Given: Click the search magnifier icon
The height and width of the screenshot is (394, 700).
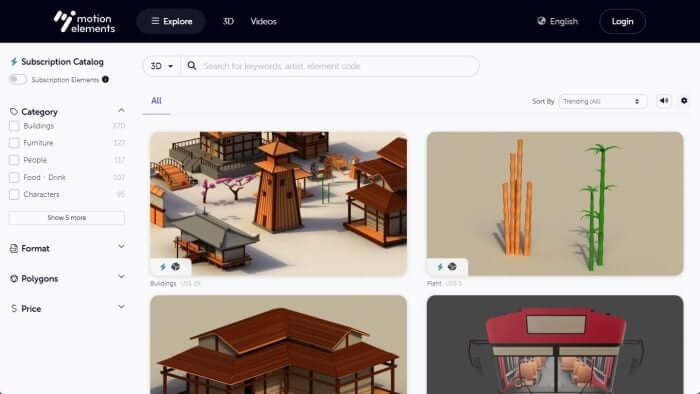Looking at the screenshot, I should (x=192, y=66).
